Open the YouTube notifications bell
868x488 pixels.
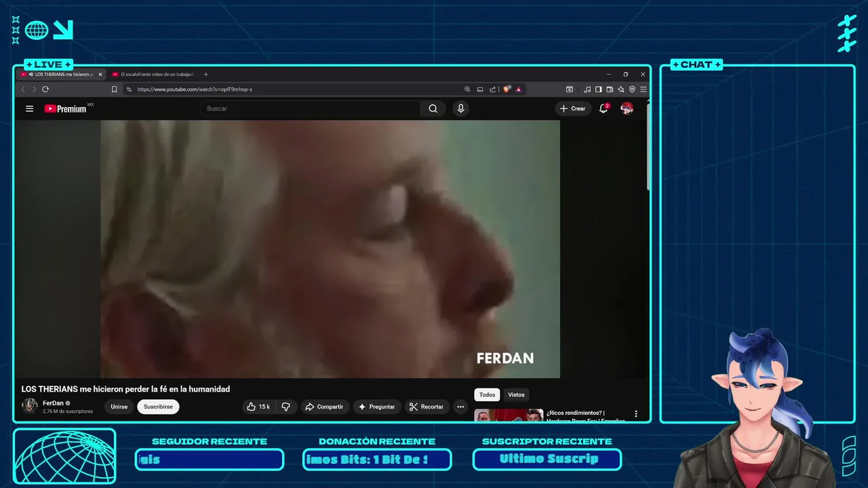604,108
